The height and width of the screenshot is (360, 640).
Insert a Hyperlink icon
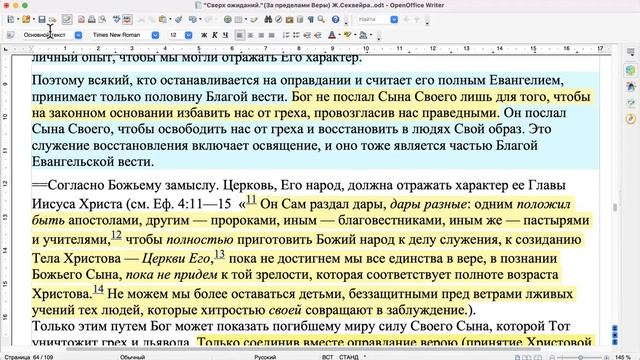point(227,19)
